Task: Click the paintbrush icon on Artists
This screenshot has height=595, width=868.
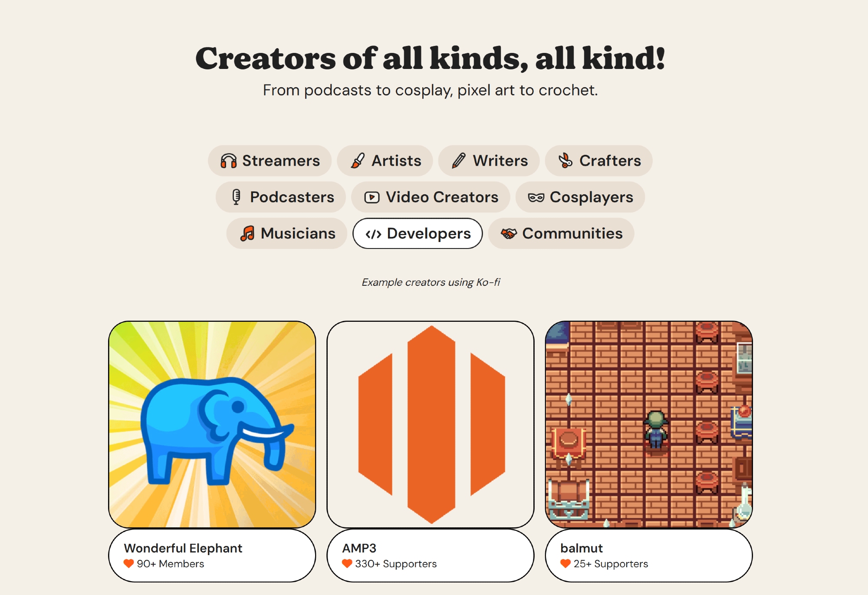Action: point(358,161)
